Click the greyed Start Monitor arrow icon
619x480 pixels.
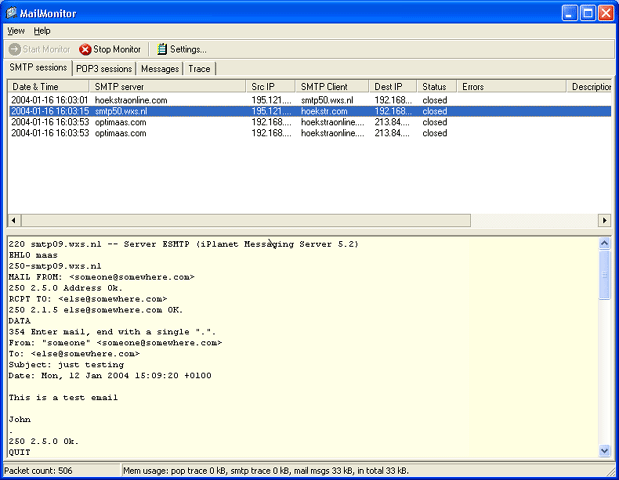(15, 49)
